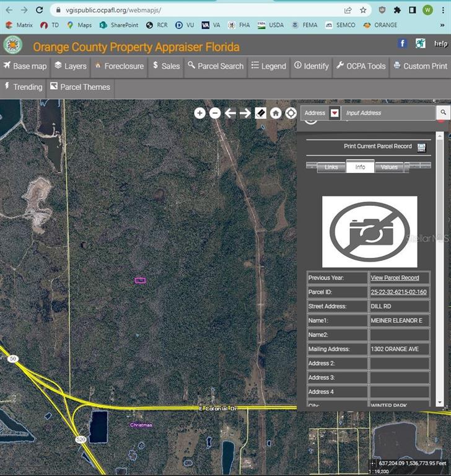451x476 pixels.
Task: Zoom out of the map with the minus button
Action: (215, 113)
